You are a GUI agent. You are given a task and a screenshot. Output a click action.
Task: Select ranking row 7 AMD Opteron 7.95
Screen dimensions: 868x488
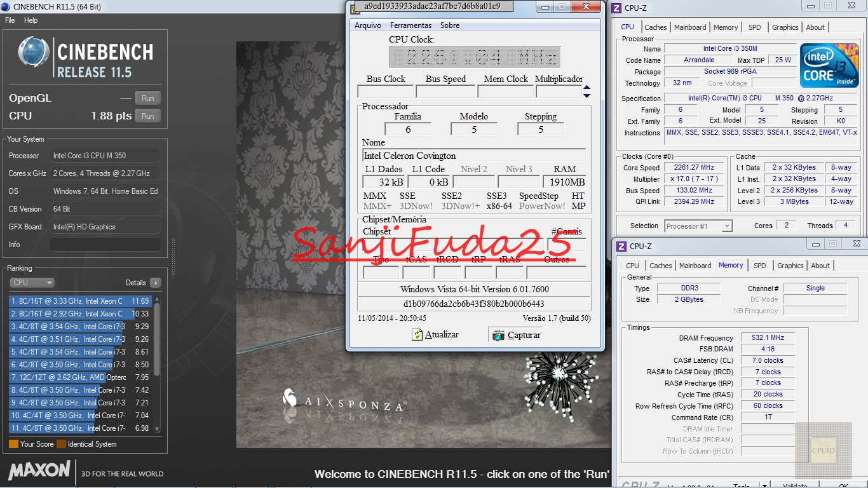[x=80, y=377]
